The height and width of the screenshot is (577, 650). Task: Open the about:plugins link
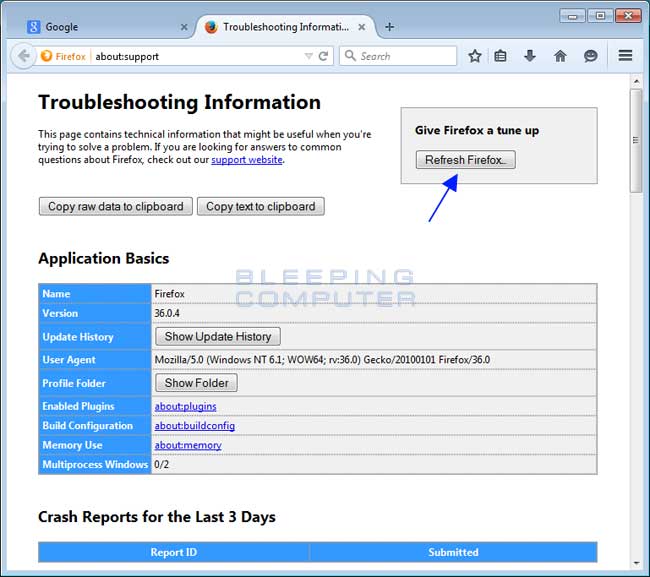tap(185, 407)
